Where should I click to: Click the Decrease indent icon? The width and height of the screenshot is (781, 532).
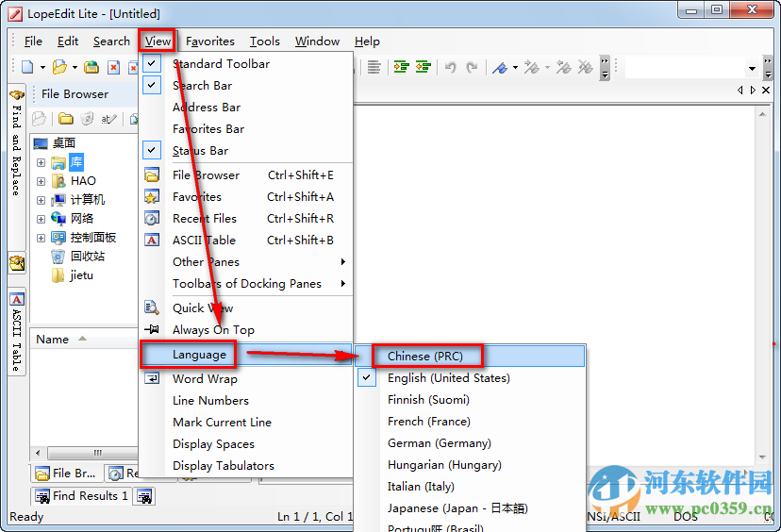point(424,67)
